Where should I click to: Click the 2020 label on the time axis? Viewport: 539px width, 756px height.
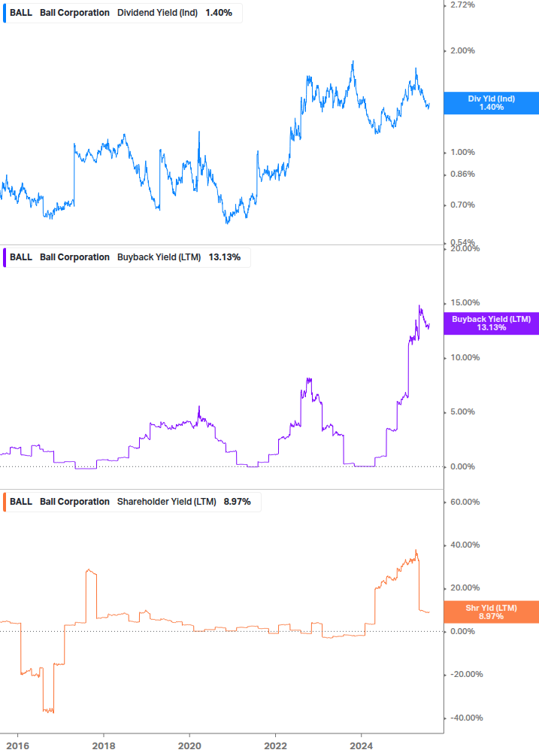pos(189,746)
